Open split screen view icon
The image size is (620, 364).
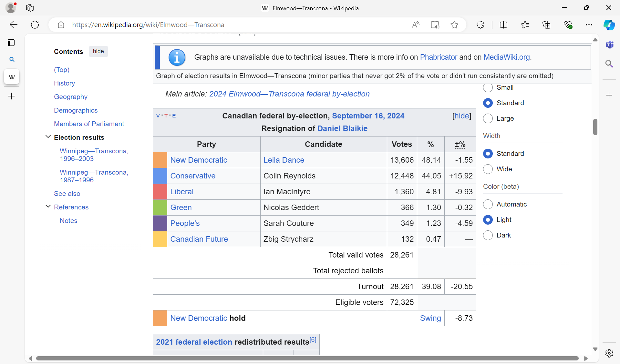pyautogui.click(x=503, y=25)
